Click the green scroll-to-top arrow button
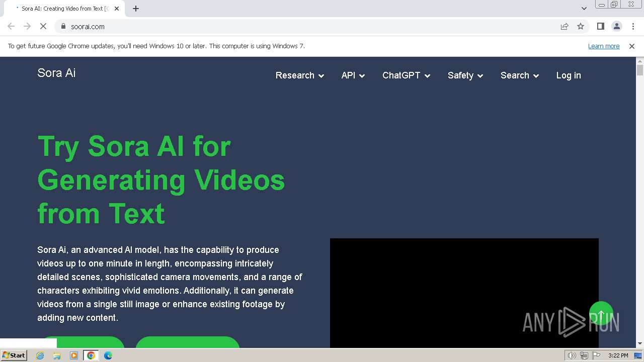This screenshot has height=362, width=644. (601, 314)
